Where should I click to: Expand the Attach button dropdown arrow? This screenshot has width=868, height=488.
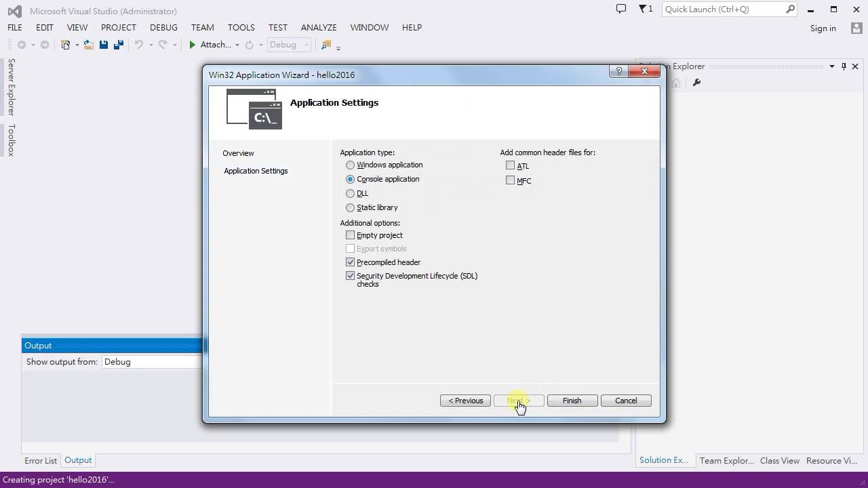coord(237,45)
